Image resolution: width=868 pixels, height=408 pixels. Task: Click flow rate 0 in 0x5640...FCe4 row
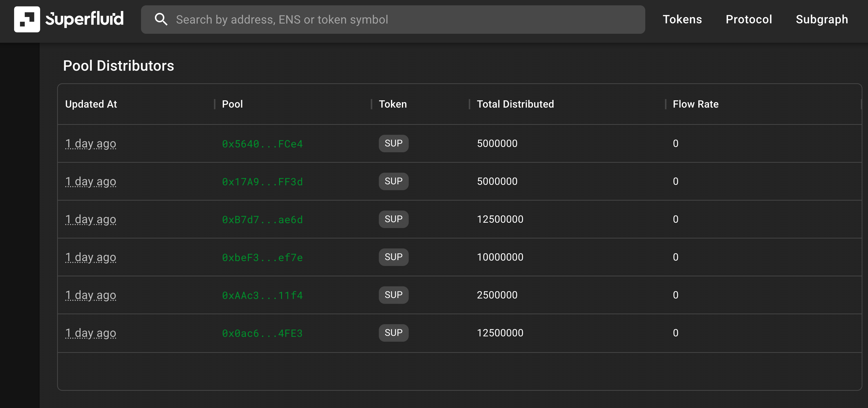(x=675, y=143)
